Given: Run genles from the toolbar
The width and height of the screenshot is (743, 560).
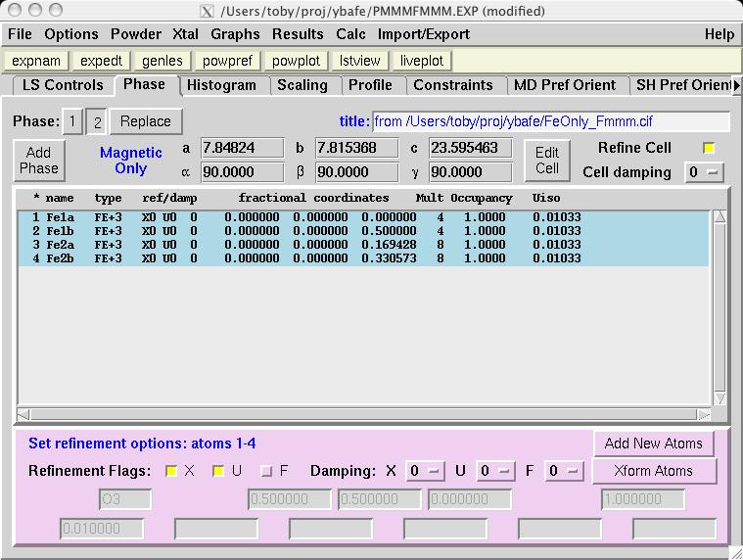Looking at the screenshot, I should (x=163, y=61).
